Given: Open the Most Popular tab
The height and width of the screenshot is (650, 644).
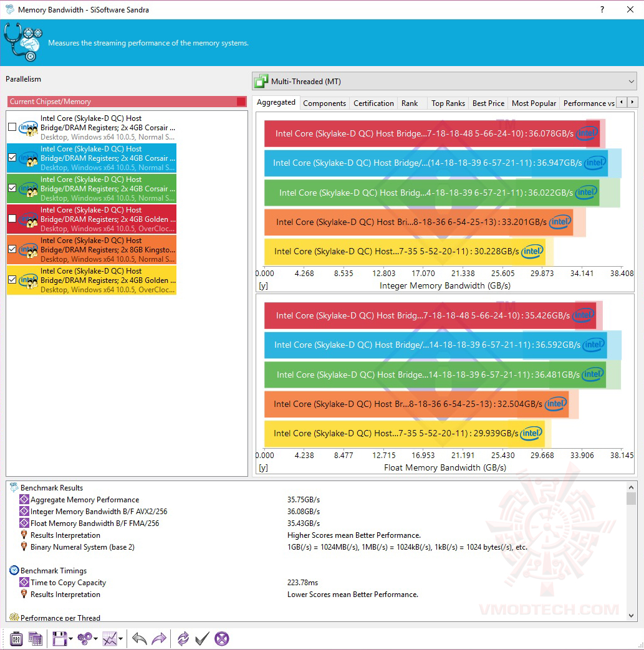Looking at the screenshot, I should coord(534,103).
